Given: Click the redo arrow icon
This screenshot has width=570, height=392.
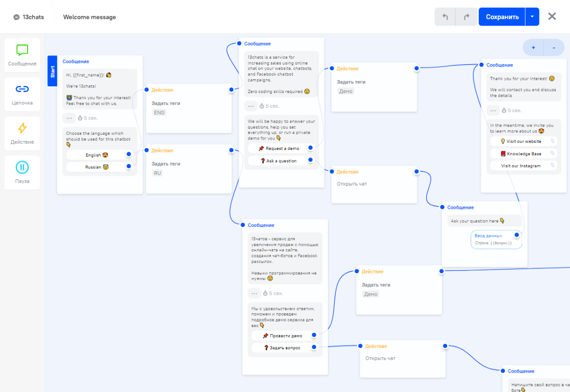Looking at the screenshot, I should (x=466, y=17).
